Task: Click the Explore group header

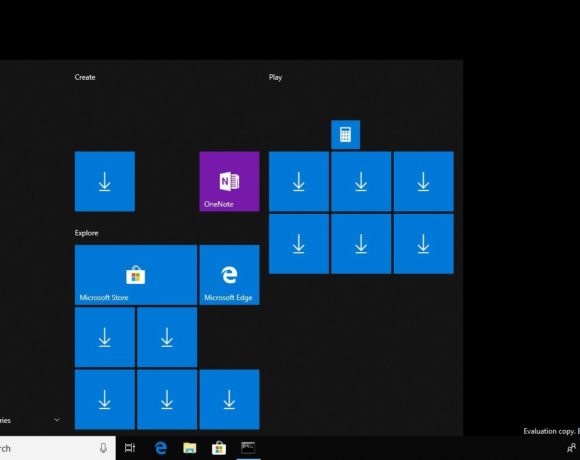Action: (87, 233)
